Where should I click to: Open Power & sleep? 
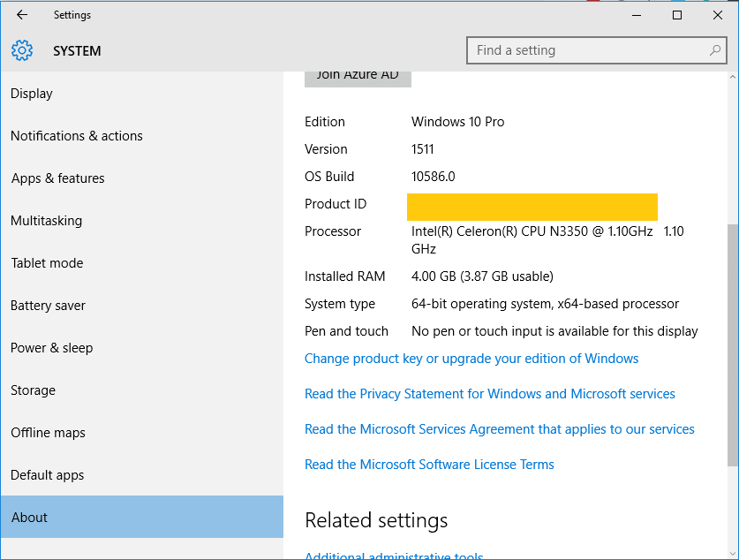[142, 348]
